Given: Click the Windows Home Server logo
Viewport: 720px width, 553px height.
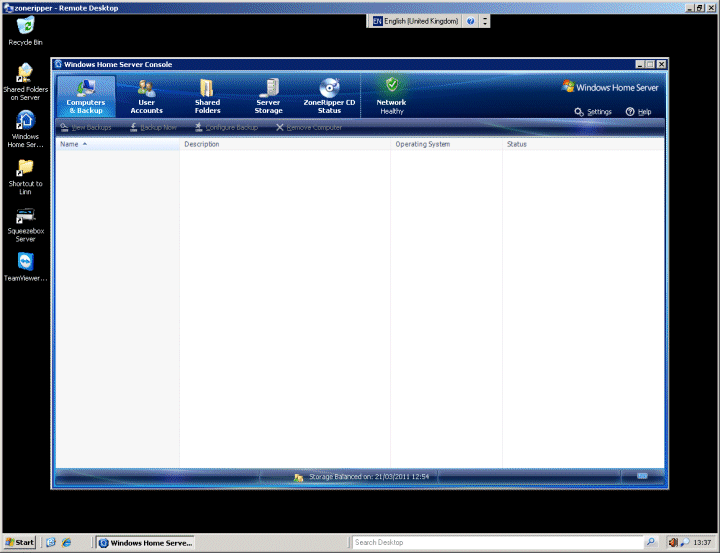Looking at the screenshot, I should coord(610,87).
